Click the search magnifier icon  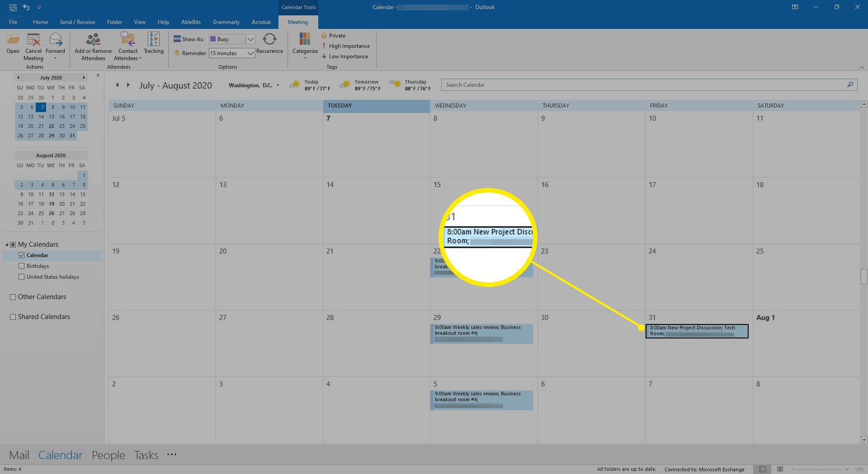click(850, 84)
